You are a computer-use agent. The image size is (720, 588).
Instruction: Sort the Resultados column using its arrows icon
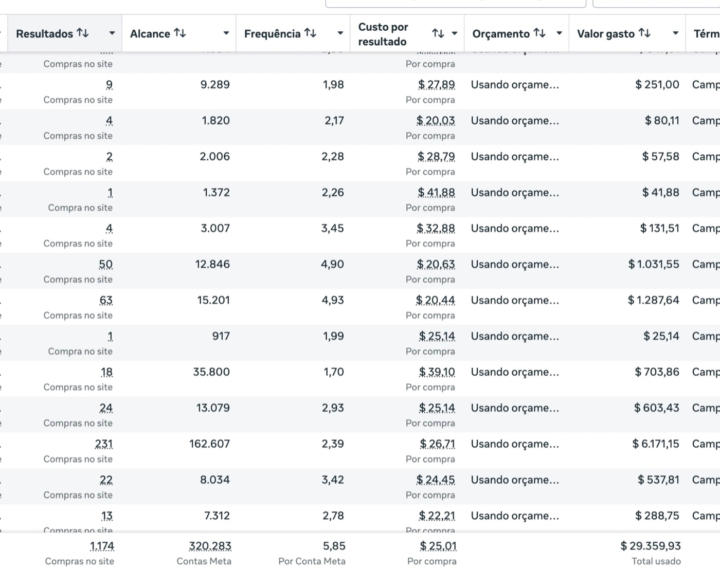tap(83, 33)
